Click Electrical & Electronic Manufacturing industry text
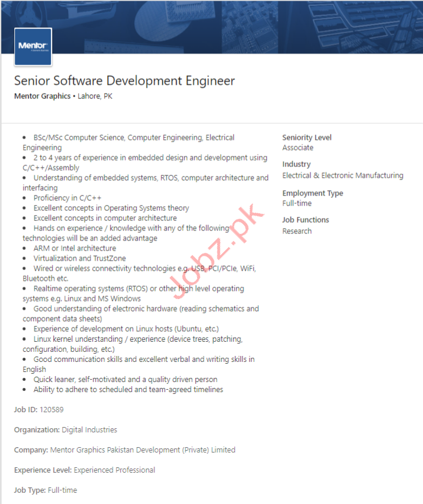The width and height of the screenshot is (423, 504). (x=343, y=175)
